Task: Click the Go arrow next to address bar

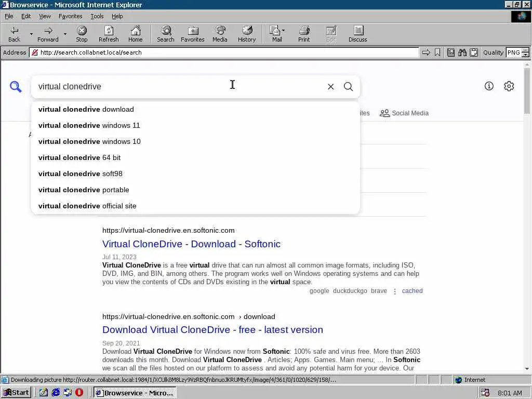Action: [426, 52]
